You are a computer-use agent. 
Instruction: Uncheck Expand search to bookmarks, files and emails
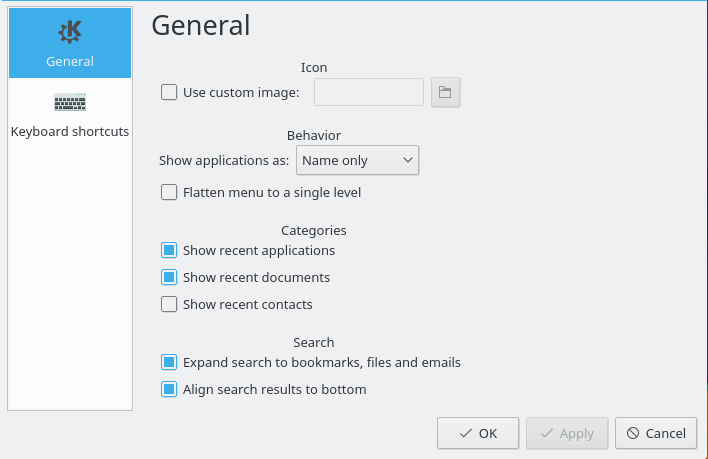pos(169,363)
